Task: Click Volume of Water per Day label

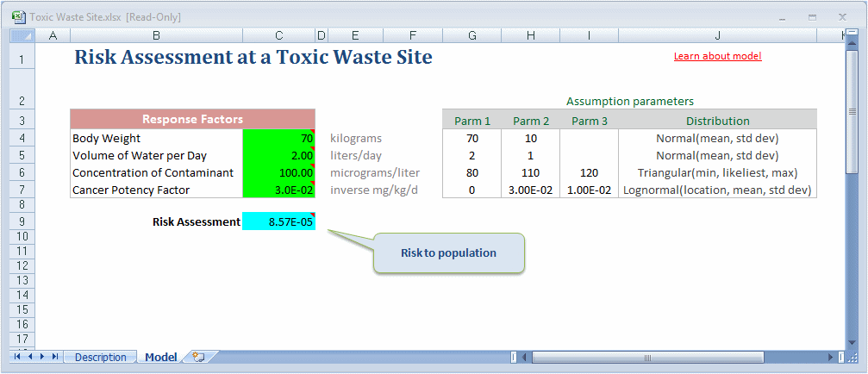Action: (x=157, y=155)
